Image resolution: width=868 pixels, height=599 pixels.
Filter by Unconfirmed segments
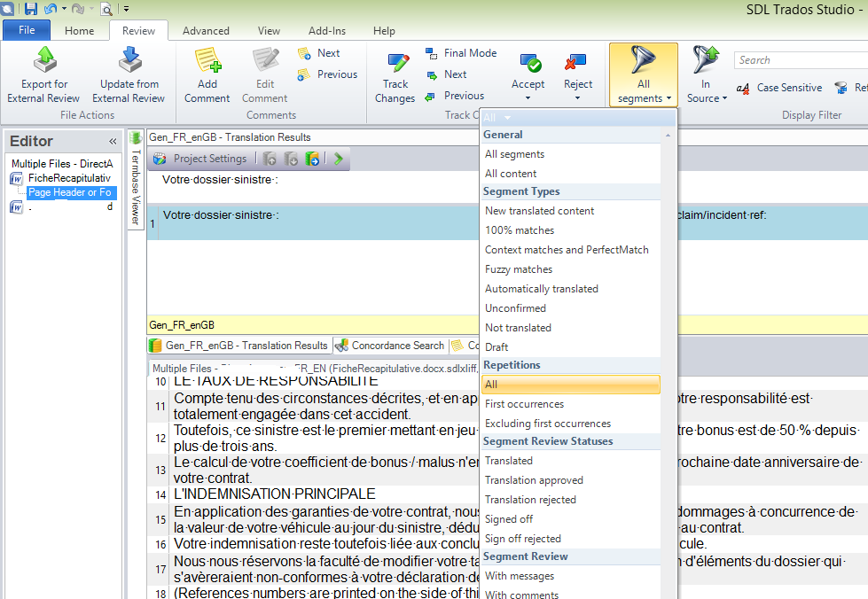[571, 308]
